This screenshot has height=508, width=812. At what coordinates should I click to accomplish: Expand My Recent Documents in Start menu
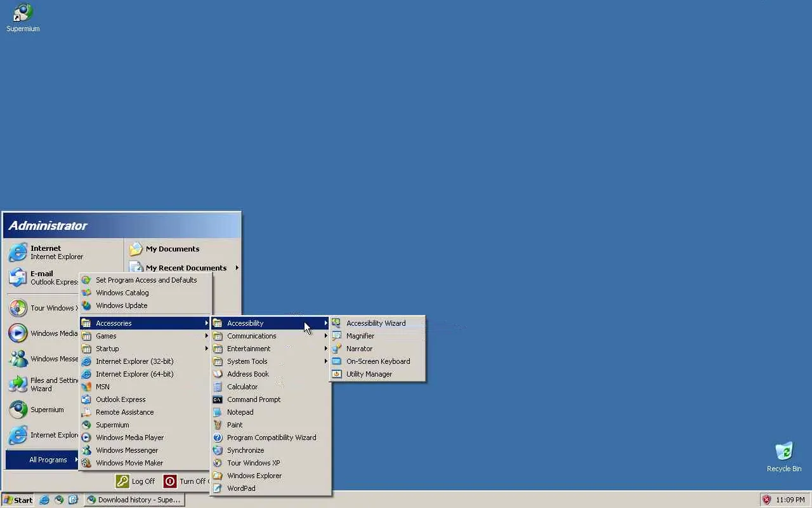point(183,267)
